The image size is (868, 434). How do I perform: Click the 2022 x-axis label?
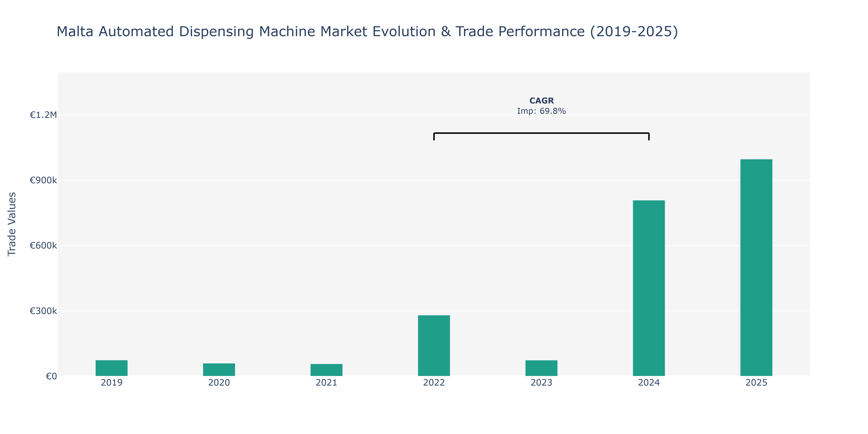(434, 383)
